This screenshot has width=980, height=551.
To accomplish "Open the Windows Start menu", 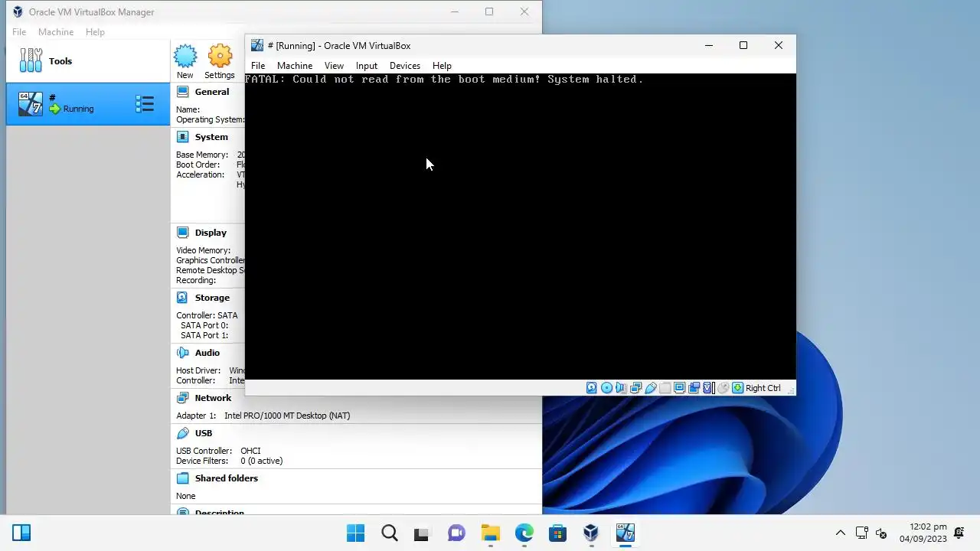I will point(355,533).
